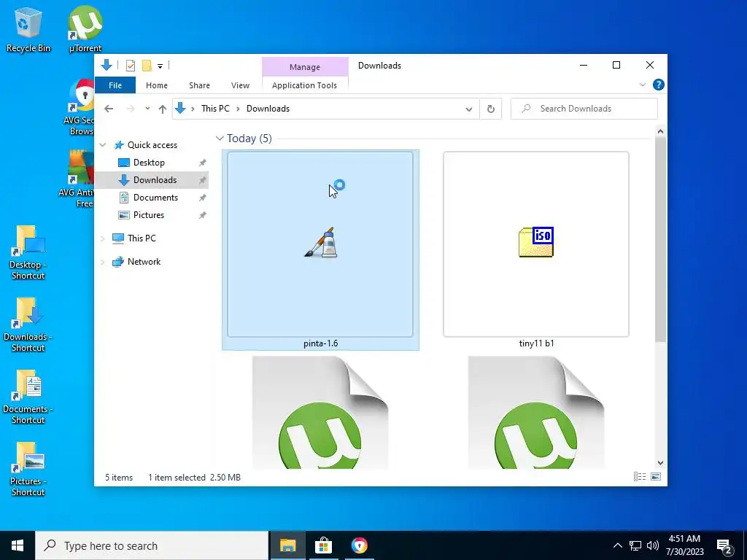Show hidden system tray icons
The height and width of the screenshot is (560, 747).
click(x=617, y=545)
